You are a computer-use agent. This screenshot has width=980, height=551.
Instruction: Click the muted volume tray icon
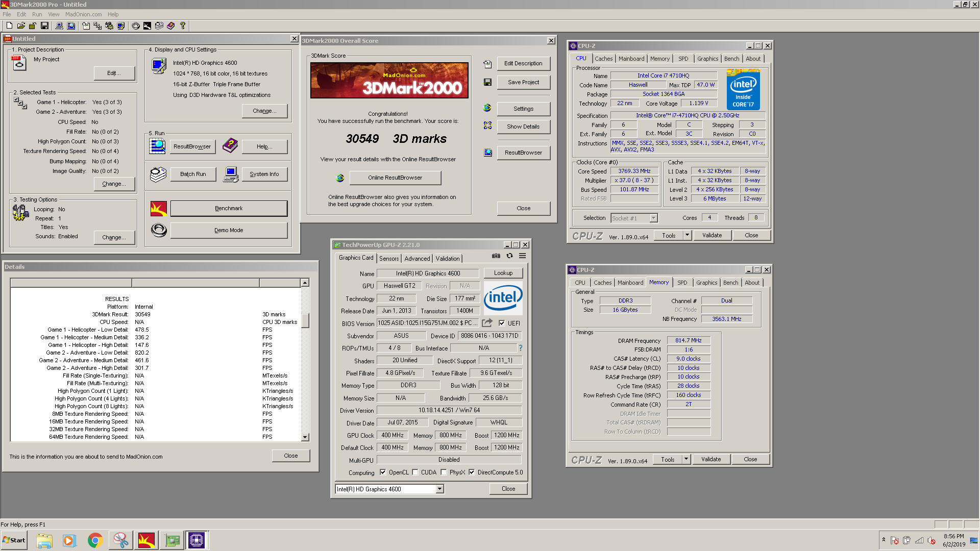tap(931, 540)
